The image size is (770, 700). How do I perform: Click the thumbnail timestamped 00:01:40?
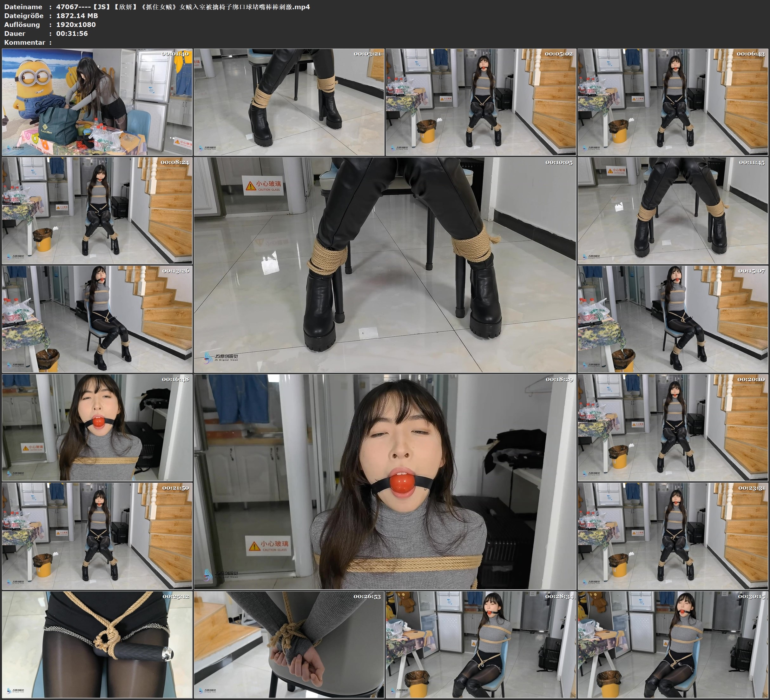[97, 102]
